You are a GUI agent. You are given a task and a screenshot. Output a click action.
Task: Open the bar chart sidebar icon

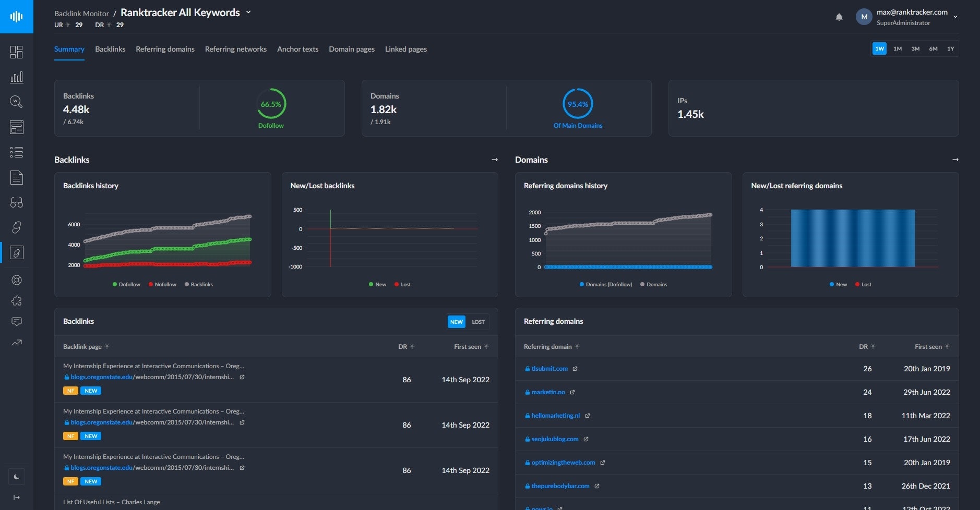(x=17, y=77)
